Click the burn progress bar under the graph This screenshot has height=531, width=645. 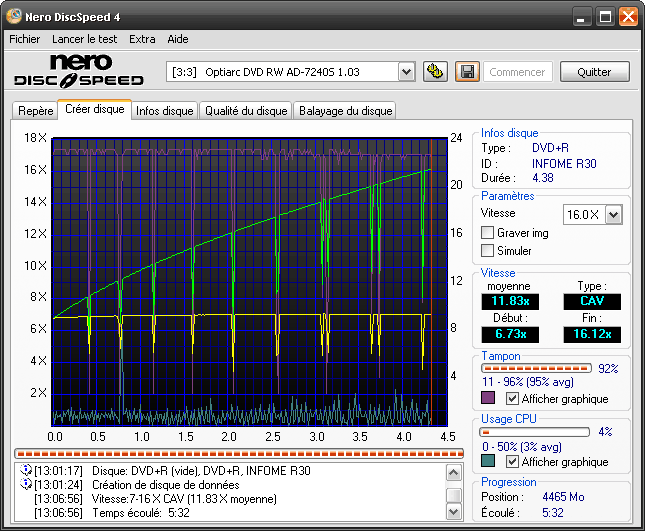(x=239, y=454)
